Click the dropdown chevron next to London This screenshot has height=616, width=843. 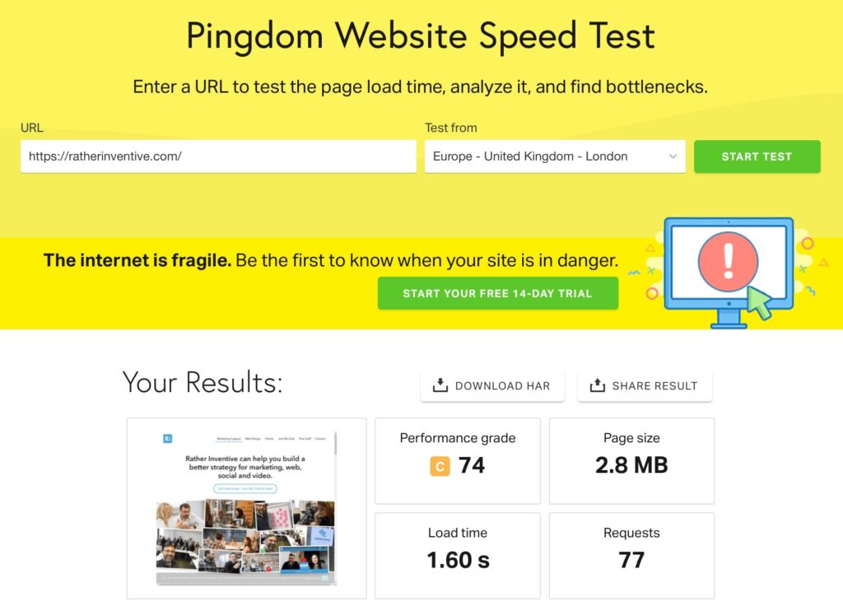pyautogui.click(x=673, y=156)
